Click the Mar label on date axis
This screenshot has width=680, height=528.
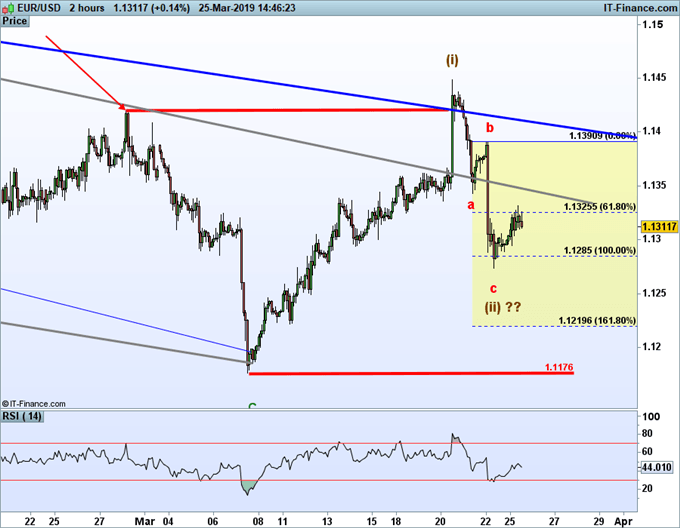click(x=145, y=521)
